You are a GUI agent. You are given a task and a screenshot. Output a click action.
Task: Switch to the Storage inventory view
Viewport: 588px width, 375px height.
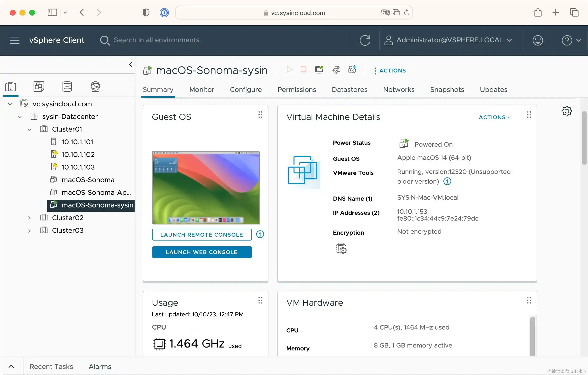(67, 87)
